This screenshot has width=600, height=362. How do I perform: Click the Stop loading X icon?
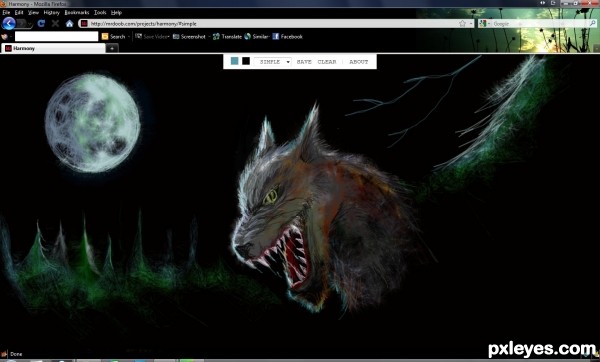[x=55, y=23]
